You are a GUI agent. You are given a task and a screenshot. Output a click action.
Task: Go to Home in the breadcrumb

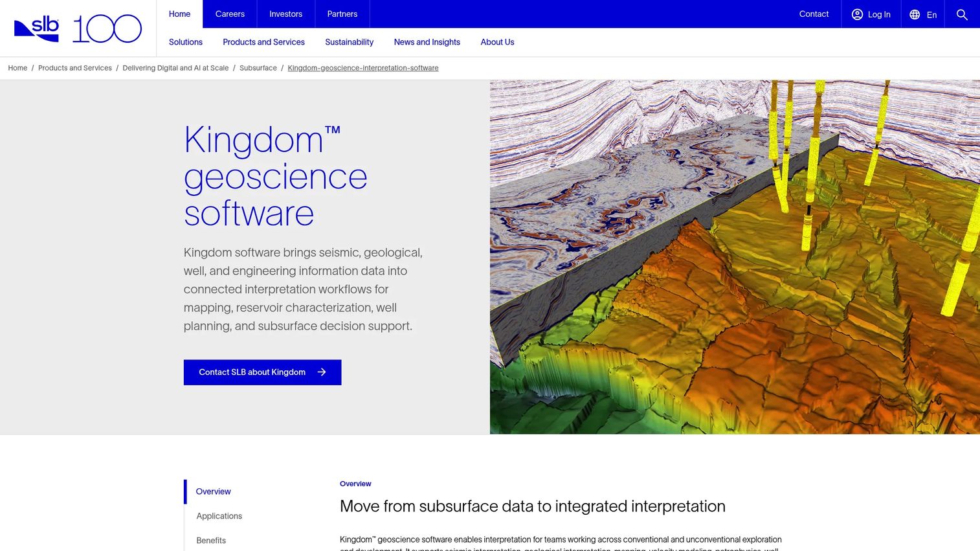pos(17,68)
